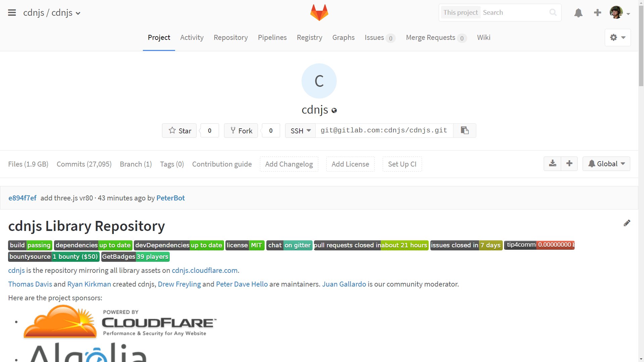Click Add Changelog button

tap(289, 164)
